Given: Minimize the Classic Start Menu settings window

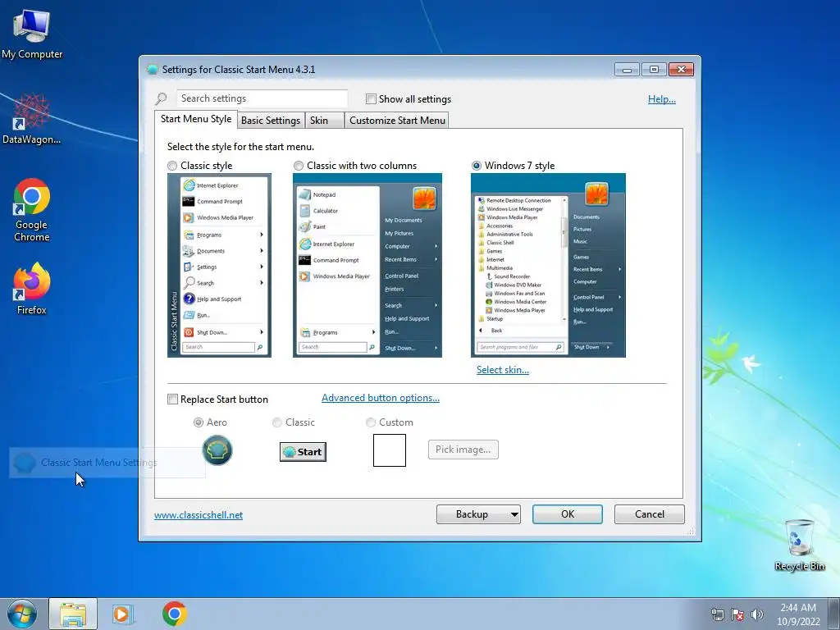Looking at the screenshot, I should pyautogui.click(x=627, y=70).
